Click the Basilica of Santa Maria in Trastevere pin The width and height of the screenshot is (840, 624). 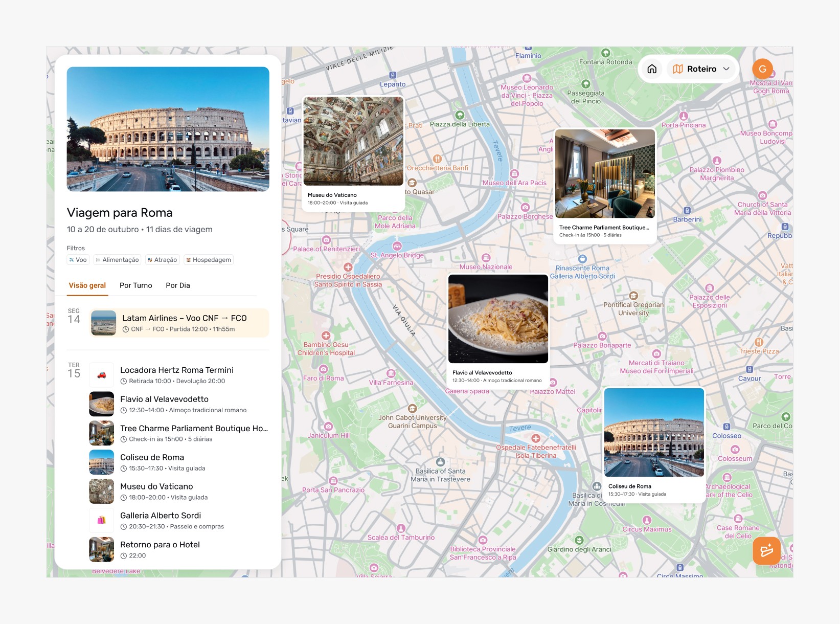[x=441, y=462]
